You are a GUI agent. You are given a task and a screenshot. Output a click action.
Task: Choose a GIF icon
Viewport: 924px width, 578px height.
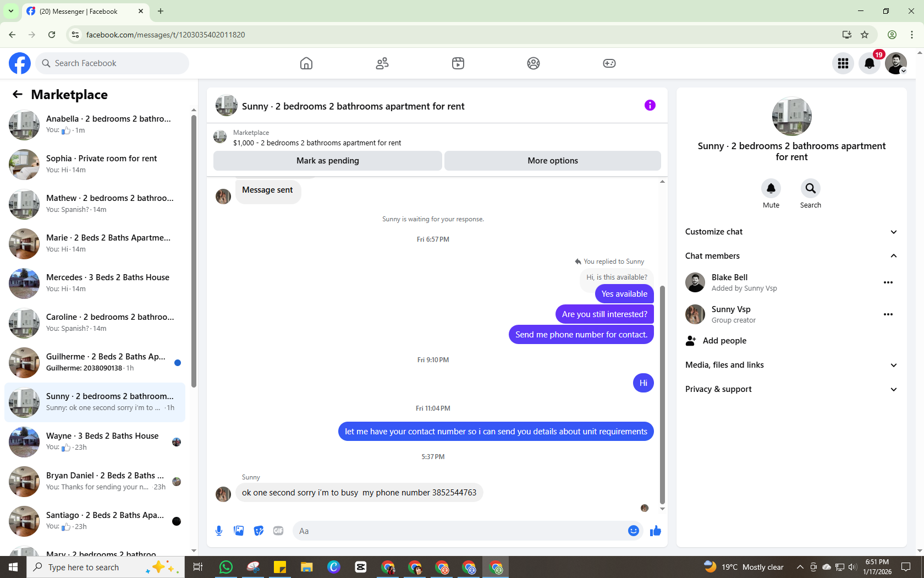(x=278, y=531)
